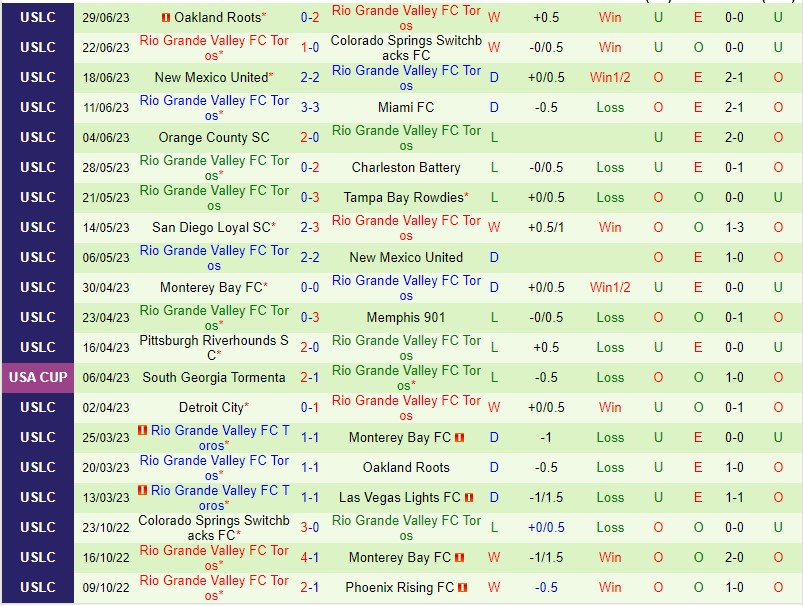The height and width of the screenshot is (606, 803).
Task: Click the 0-3 score versus Memphis 901
Action: click(310, 318)
